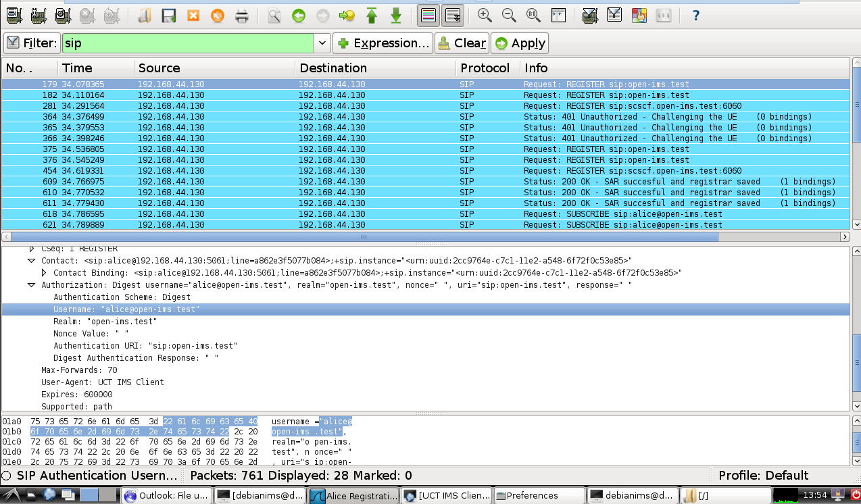Open the coloring rules editor

pos(639,15)
